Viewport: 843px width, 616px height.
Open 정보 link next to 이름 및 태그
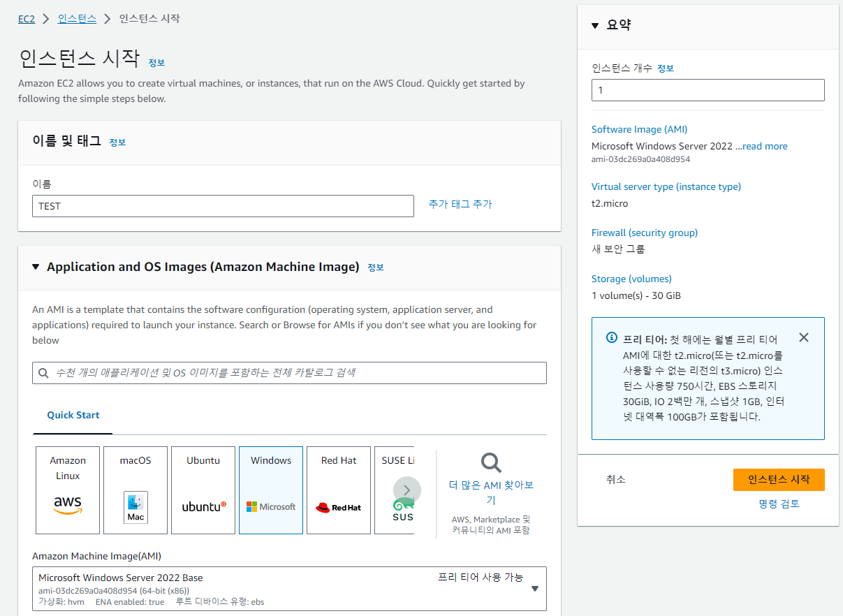[117, 142]
